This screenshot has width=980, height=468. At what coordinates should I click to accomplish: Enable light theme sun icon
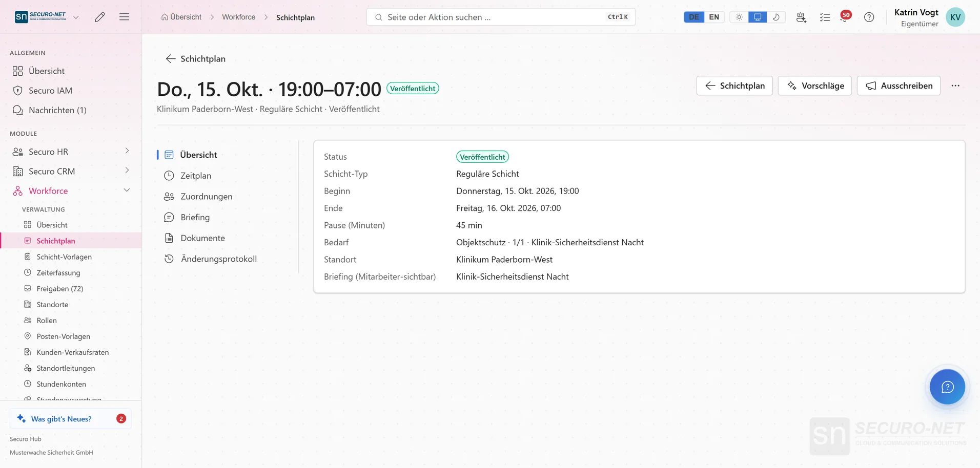click(x=739, y=17)
